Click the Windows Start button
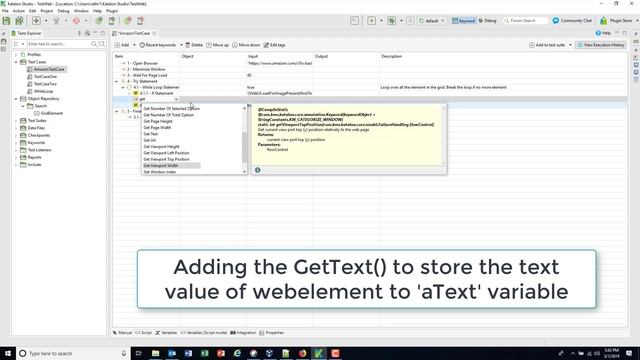Screen dimensions: 640x360 8,353
